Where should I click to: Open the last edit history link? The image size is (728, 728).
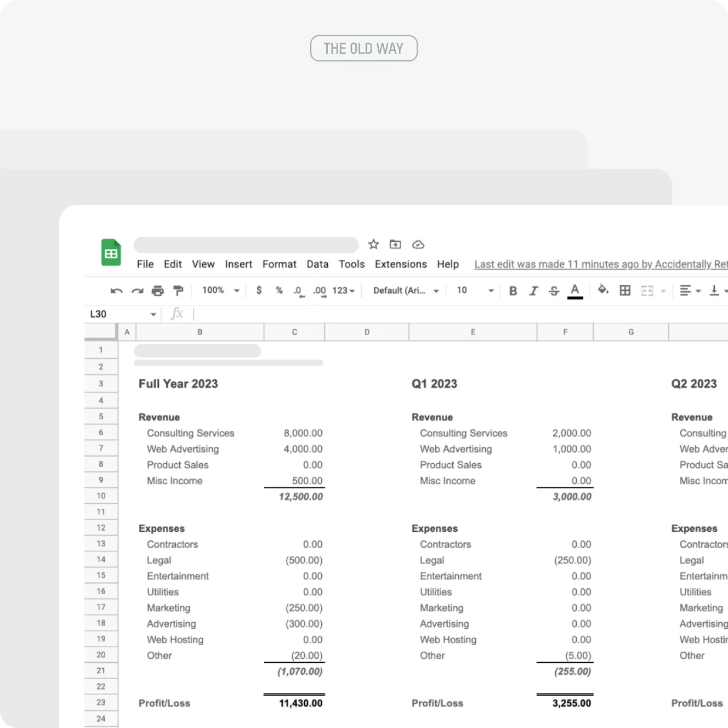click(600, 264)
